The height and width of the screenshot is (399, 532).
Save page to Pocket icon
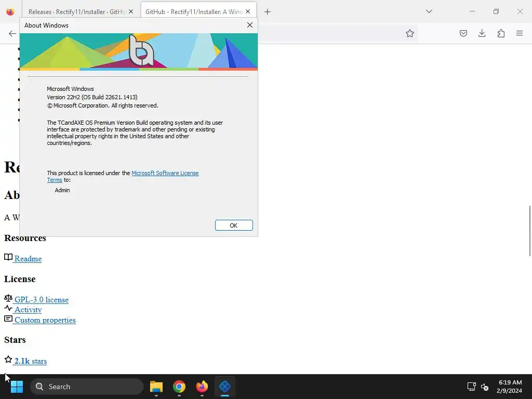click(x=463, y=33)
